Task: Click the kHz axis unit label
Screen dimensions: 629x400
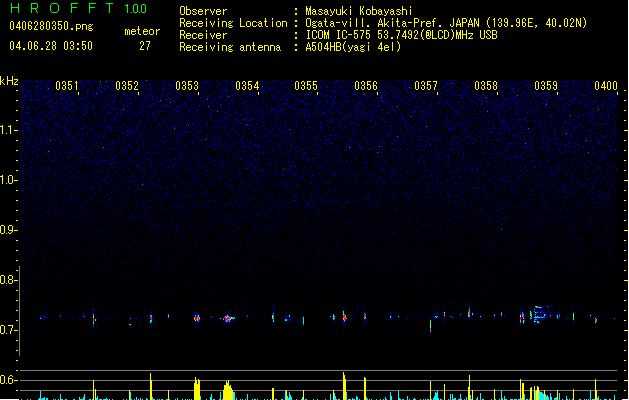Action: coord(9,81)
